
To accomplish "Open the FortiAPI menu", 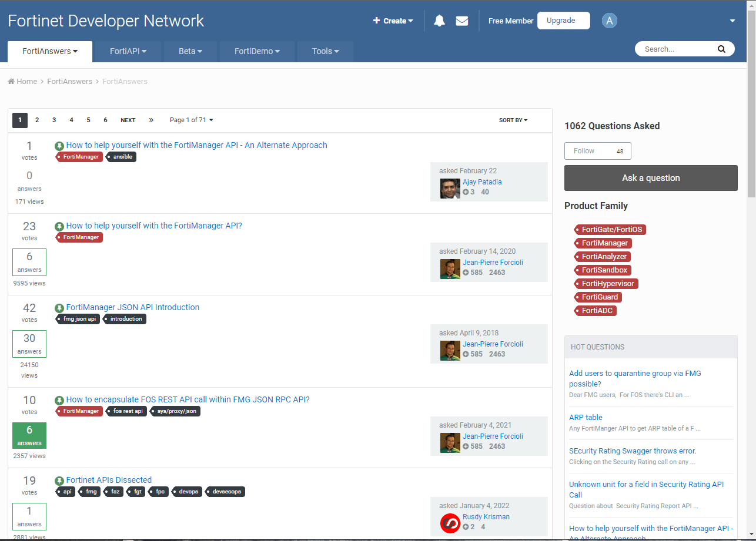I will pos(128,51).
